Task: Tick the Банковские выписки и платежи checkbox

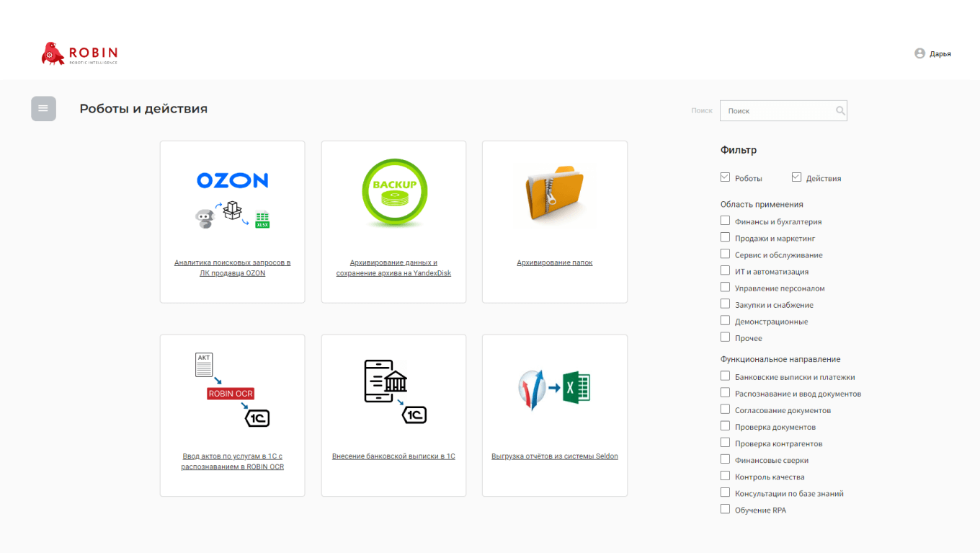Action: tap(725, 376)
